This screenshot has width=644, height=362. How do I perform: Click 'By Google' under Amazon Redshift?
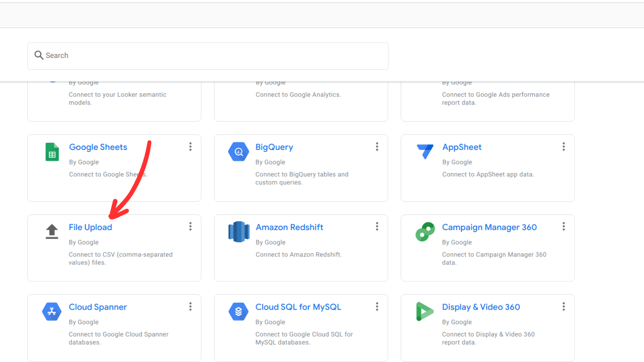(271, 242)
